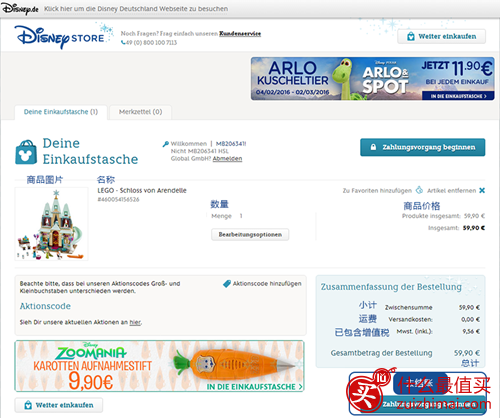The image size is (500, 418).
Task: Click 'Gesamtbetrag der Bestellung' total text
Action: 381,353
